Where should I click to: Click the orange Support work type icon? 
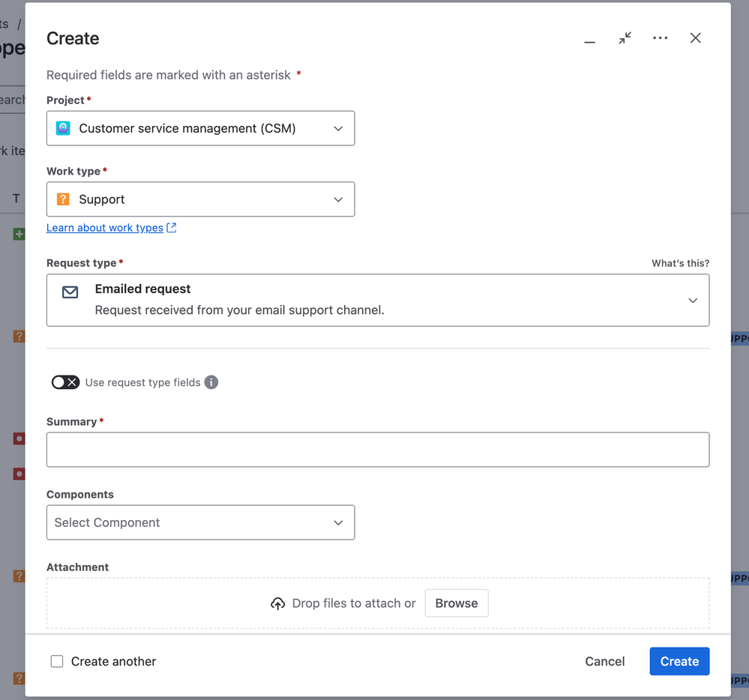click(63, 199)
